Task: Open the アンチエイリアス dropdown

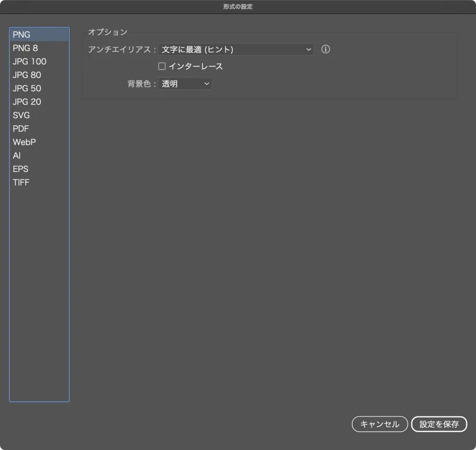Action: coord(236,49)
